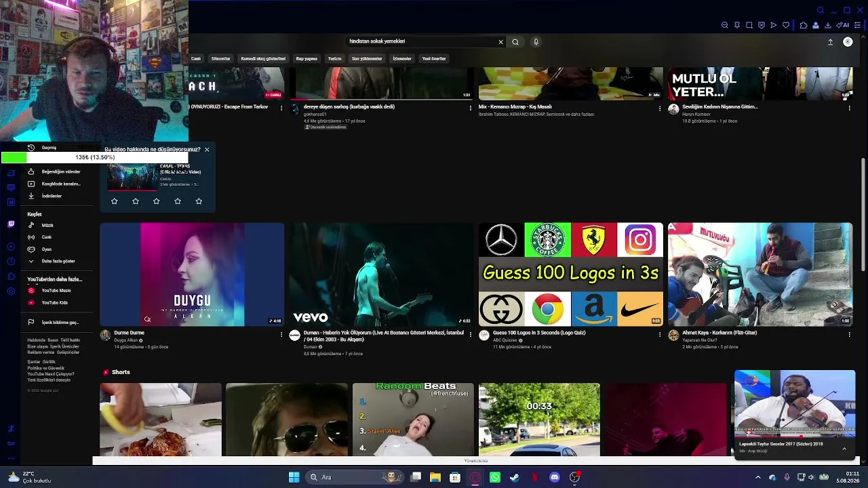Open the browser downloads icon
The image size is (868, 488).
[x=828, y=25]
